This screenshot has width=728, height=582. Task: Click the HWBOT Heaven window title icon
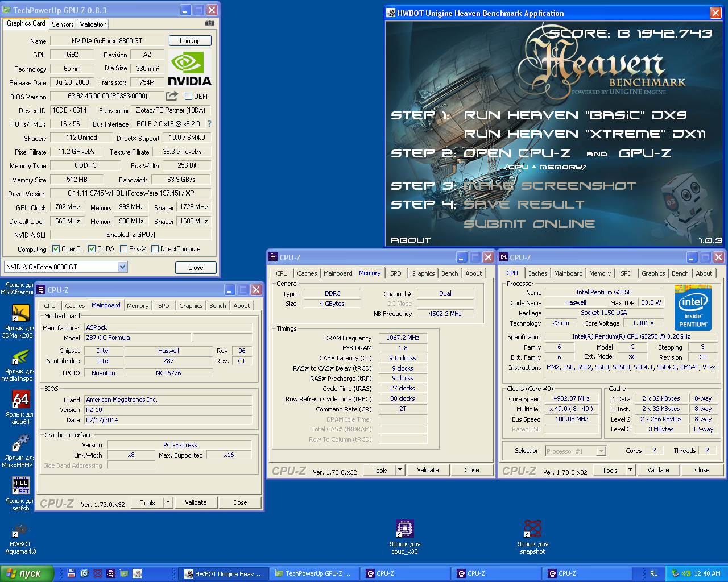(x=391, y=13)
